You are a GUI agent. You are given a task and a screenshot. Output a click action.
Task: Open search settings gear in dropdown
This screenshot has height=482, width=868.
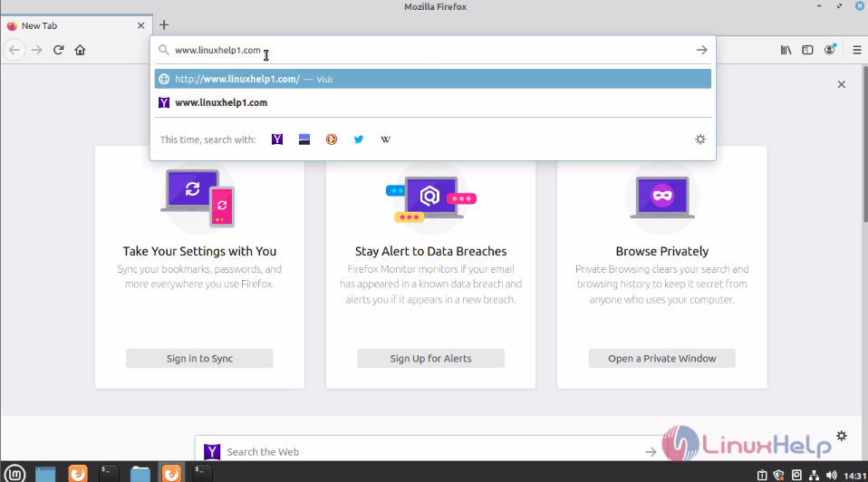pyautogui.click(x=700, y=140)
